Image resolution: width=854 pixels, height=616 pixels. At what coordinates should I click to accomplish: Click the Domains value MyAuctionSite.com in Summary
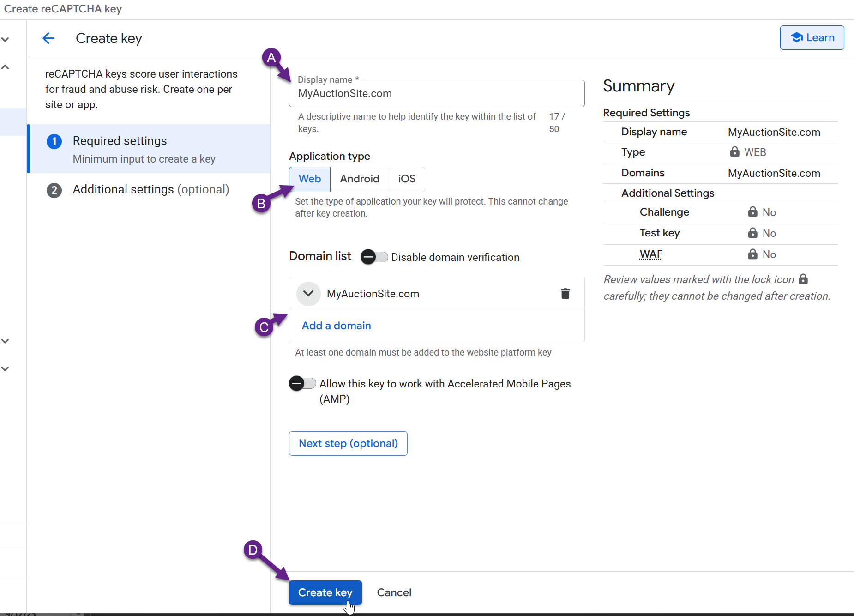coord(774,173)
